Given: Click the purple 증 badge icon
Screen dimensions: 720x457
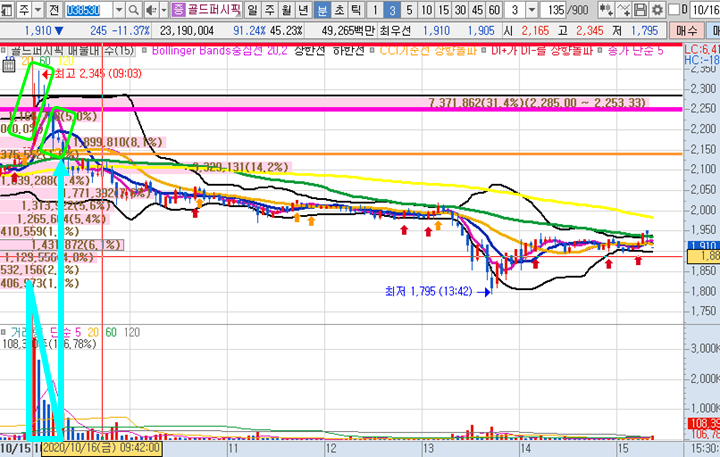Looking at the screenshot, I should pyautogui.click(x=178, y=9).
